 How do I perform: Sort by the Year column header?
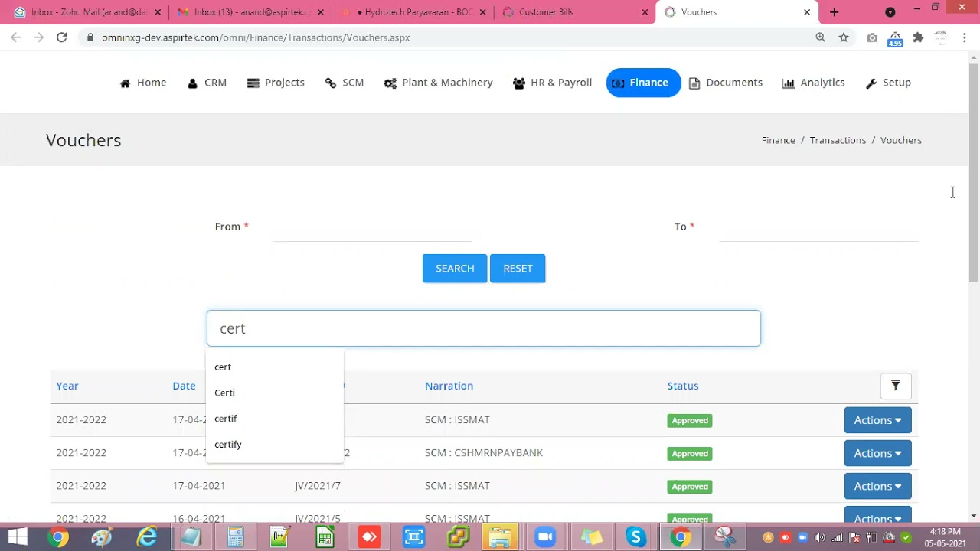coord(67,386)
